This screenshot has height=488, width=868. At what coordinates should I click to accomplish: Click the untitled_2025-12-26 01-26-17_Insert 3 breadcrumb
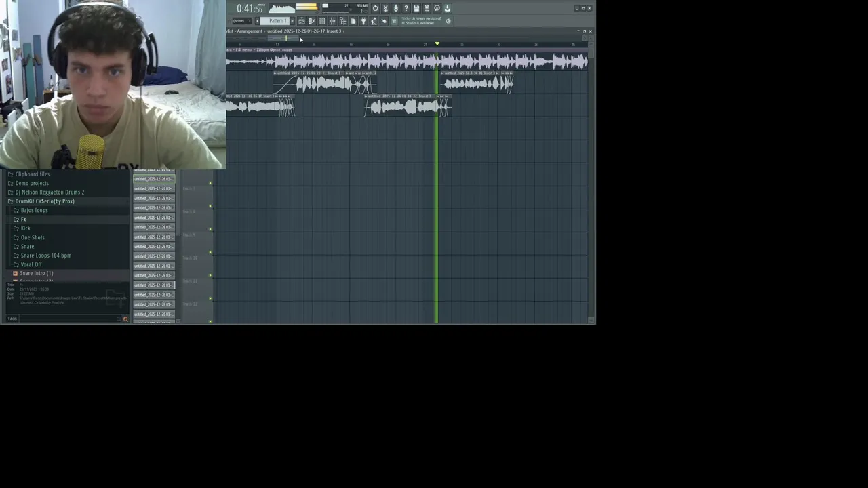click(x=304, y=31)
